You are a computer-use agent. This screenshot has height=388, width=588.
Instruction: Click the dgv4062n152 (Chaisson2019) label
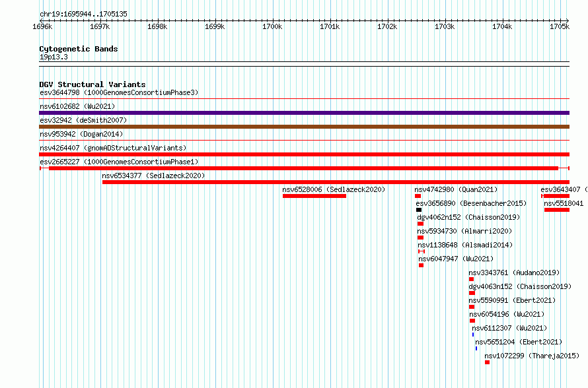coord(468,217)
